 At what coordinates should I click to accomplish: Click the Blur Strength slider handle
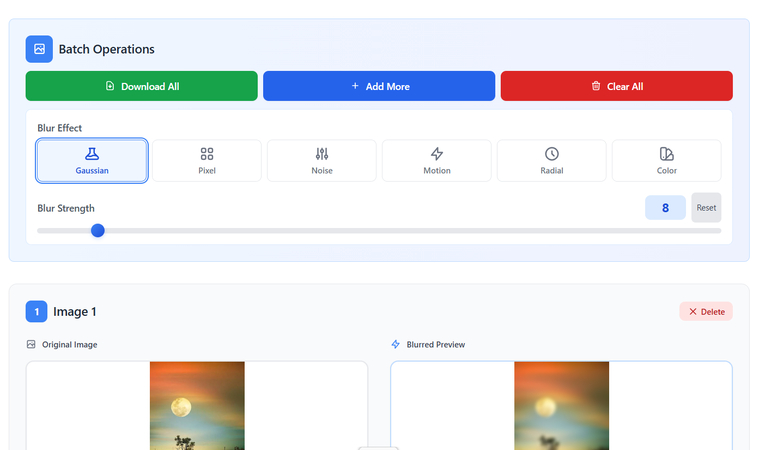click(98, 230)
